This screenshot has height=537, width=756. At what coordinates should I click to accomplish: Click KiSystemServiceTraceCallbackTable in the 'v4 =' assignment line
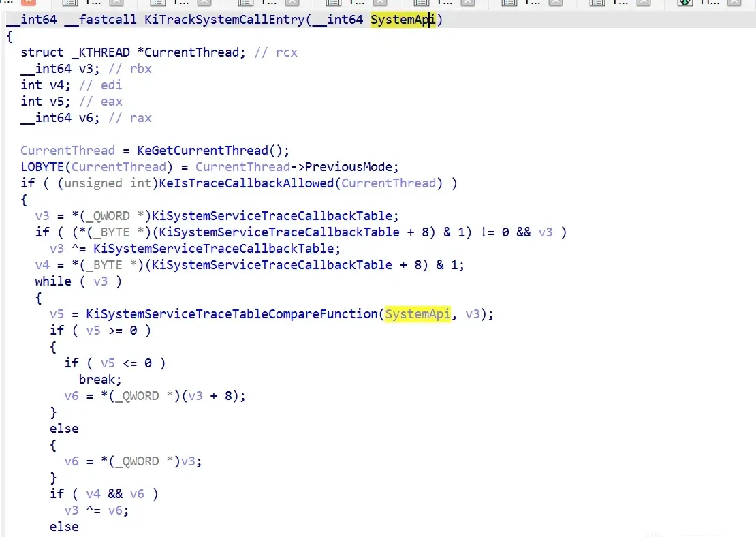(x=272, y=265)
